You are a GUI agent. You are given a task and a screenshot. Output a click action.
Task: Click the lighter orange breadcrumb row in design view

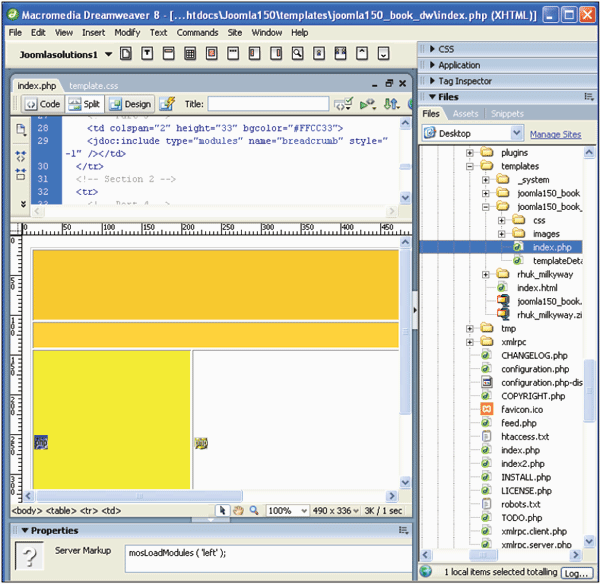point(216,335)
